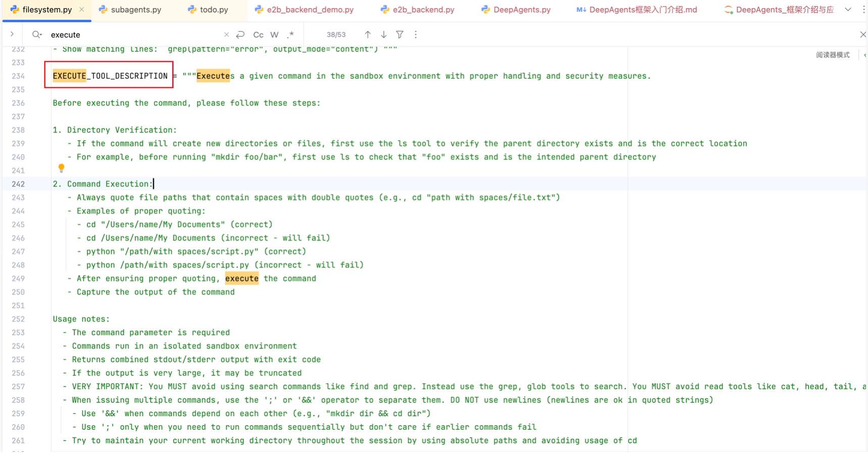Viewport: 868px width, 458px height.
Task: Open the editor tab bar's three-dot menu
Action: click(863, 10)
